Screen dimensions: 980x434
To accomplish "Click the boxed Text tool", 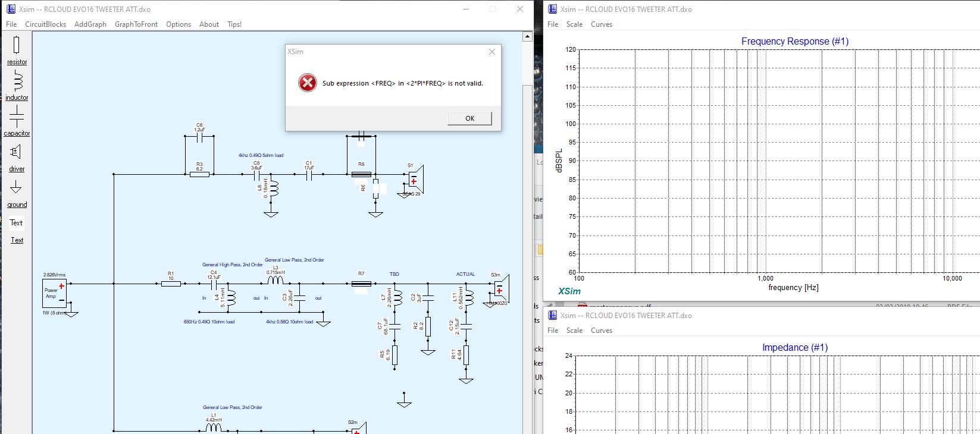I will click(x=16, y=223).
